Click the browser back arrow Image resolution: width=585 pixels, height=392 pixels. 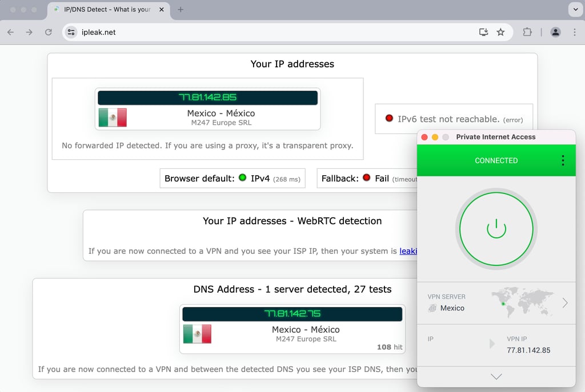click(x=10, y=32)
